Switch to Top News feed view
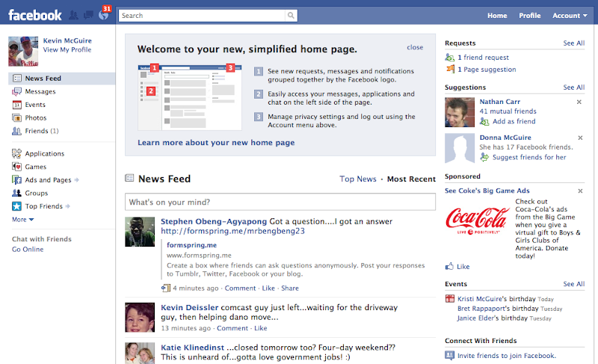The image size is (598, 364). coord(358,179)
